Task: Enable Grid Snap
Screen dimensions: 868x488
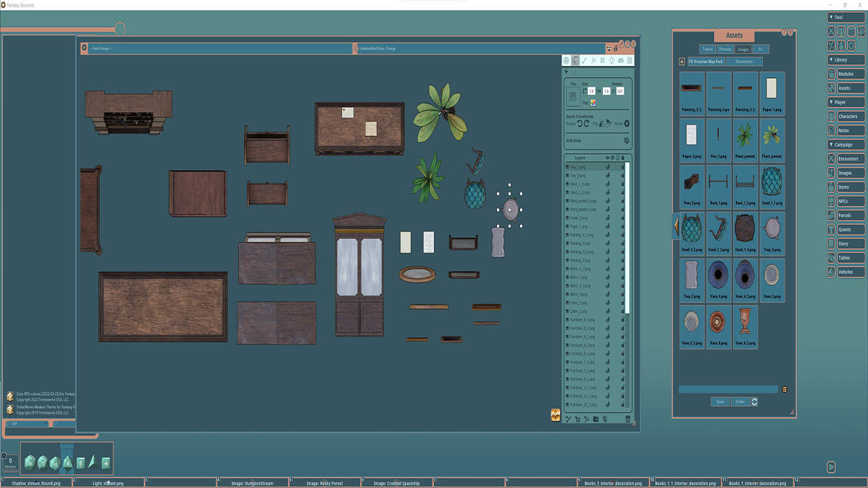Action: point(626,140)
